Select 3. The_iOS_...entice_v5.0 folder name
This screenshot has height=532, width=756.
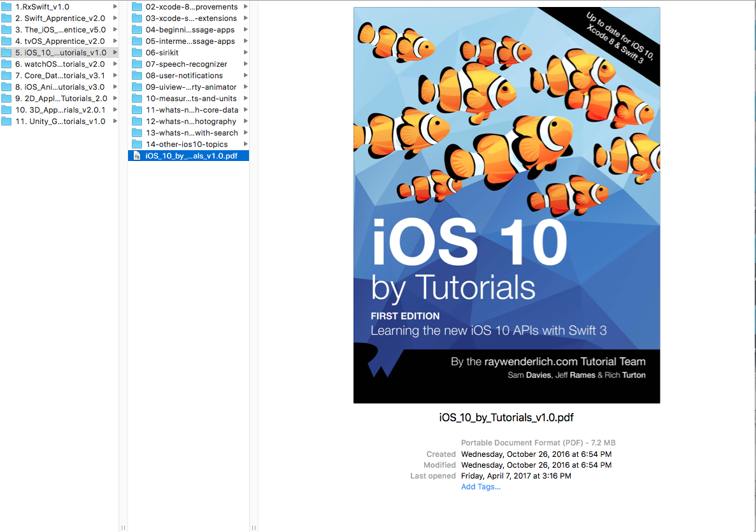61,30
